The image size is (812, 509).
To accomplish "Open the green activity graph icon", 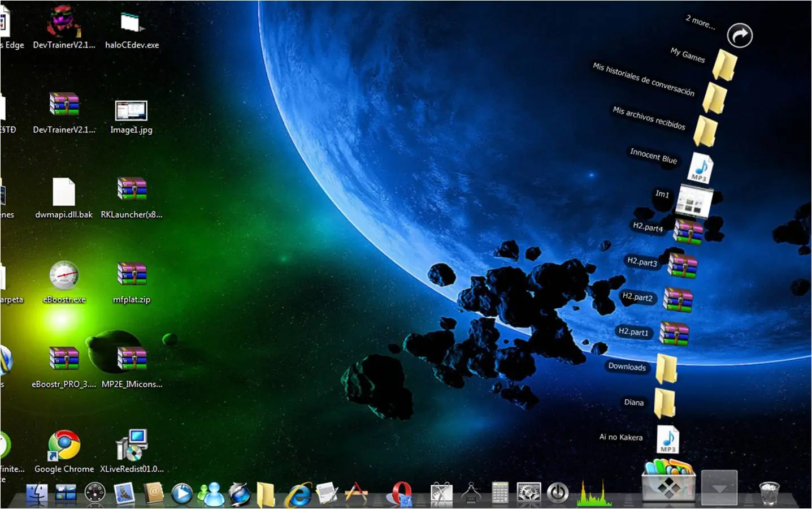I will click(593, 493).
